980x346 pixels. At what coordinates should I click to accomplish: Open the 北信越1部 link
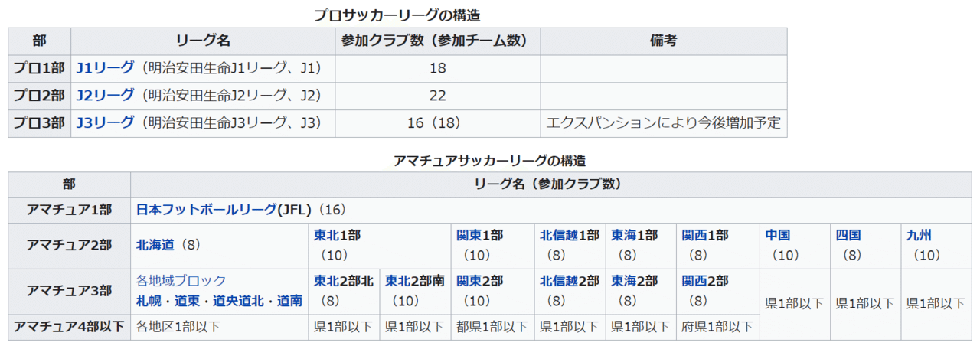[569, 235]
